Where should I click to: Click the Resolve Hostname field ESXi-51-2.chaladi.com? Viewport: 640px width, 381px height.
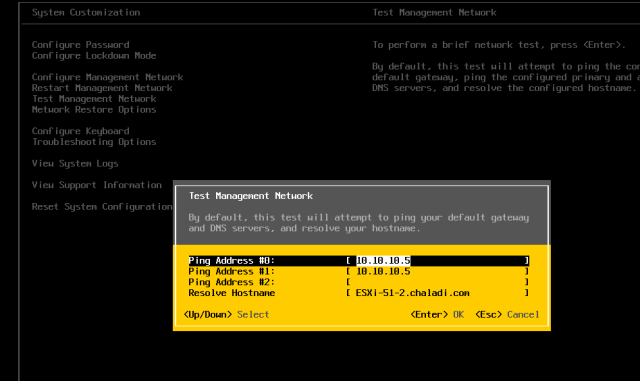click(x=437, y=293)
